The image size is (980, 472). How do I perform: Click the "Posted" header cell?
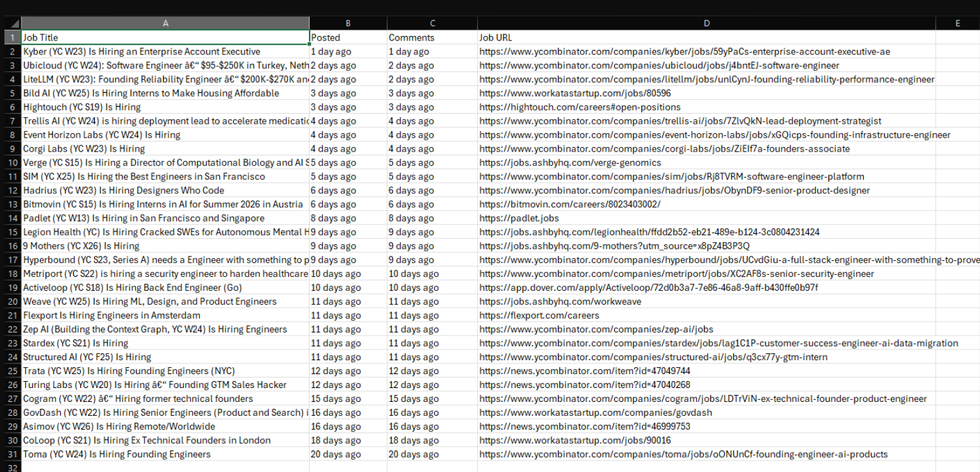click(348, 37)
